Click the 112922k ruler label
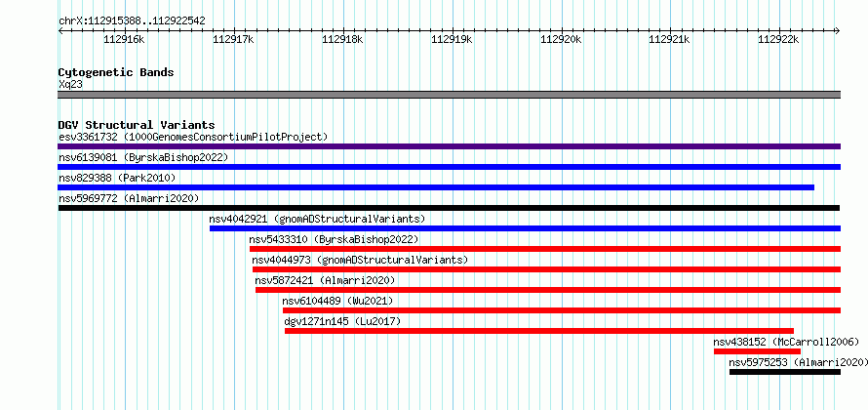The width and height of the screenshot is (868, 410). click(x=779, y=39)
